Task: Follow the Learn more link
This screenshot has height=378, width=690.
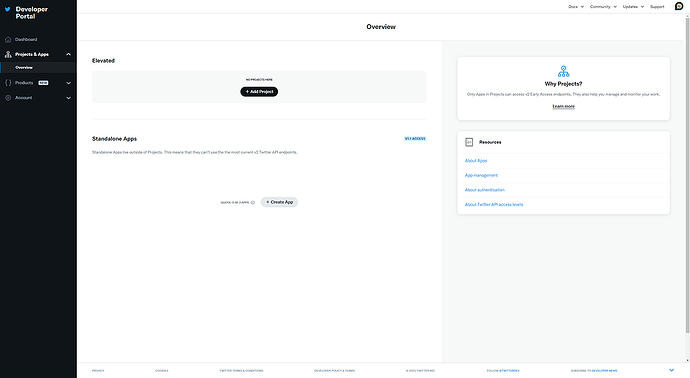Action: tap(563, 106)
